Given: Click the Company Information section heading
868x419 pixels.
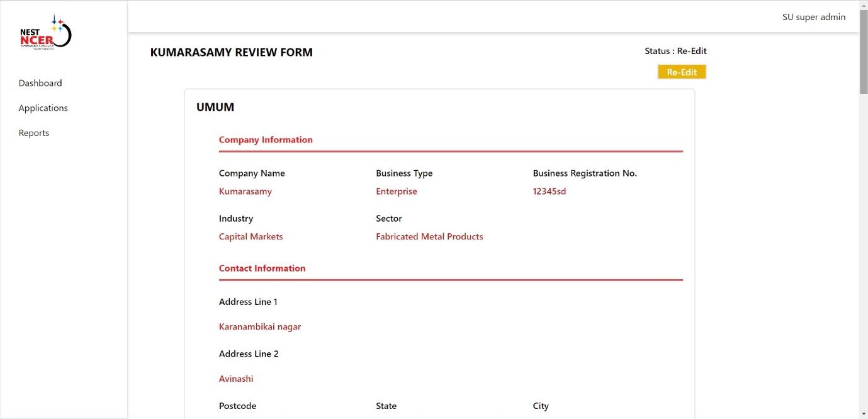Looking at the screenshot, I should click(x=266, y=140).
